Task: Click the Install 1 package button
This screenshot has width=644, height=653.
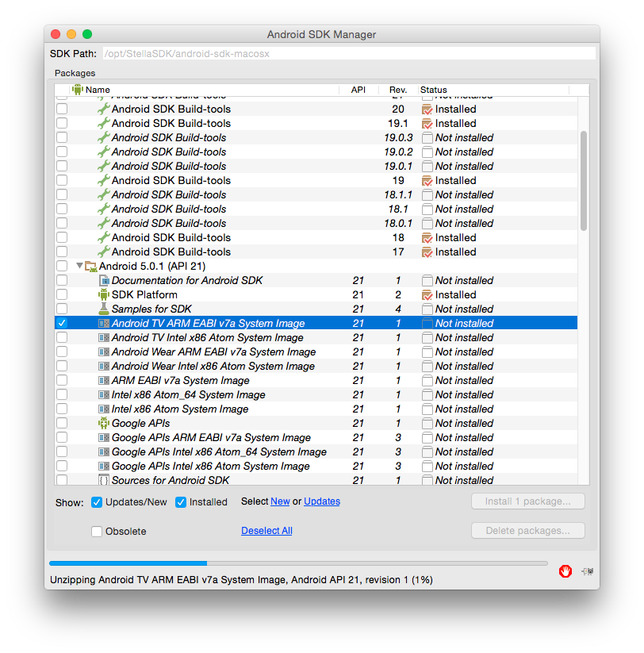Action: (x=528, y=501)
